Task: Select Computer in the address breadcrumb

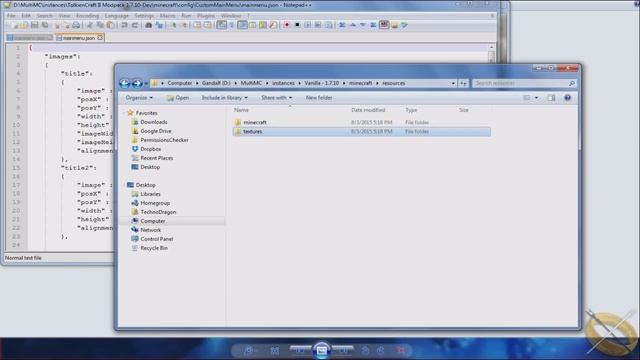Action: pos(180,83)
